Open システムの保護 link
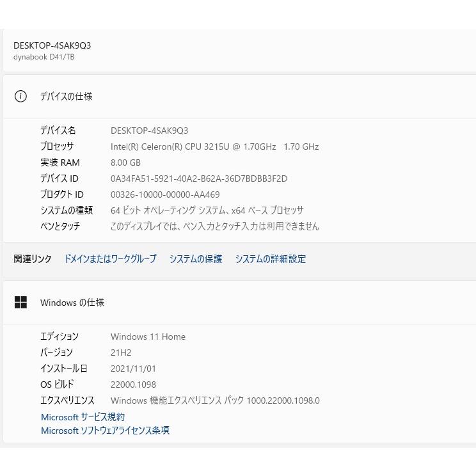The height and width of the screenshot is (476, 476). tap(196, 259)
